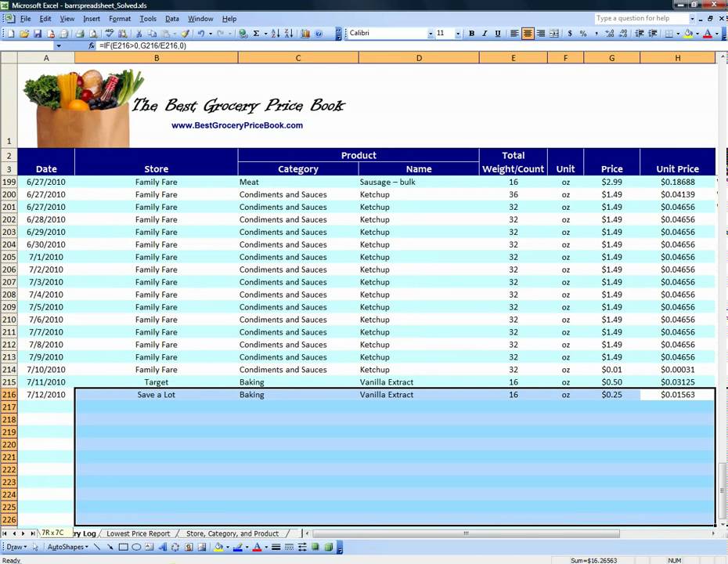Select the Arrow drawing tool
This screenshot has width=728, height=564.
pos(110,548)
